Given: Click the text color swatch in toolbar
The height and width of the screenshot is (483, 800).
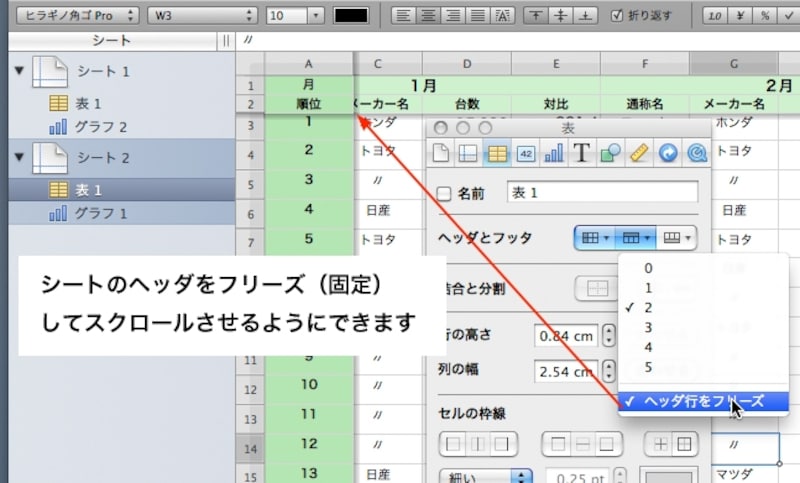Looking at the screenshot, I should [351, 15].
